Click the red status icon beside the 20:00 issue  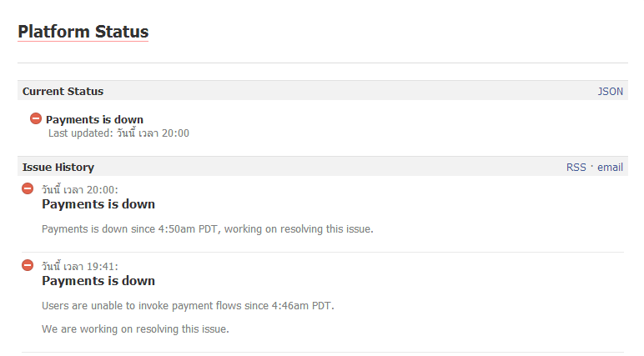tap(28, 188)
